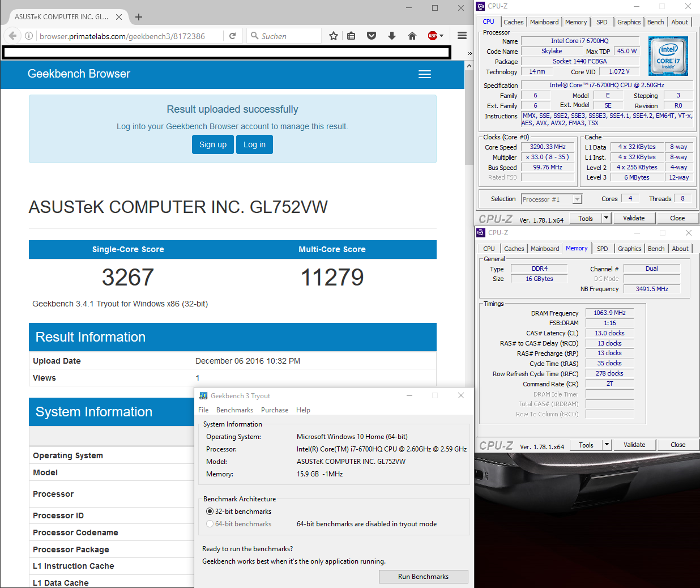Image resolution: width=700 pixels, height=588 pixels.
Task: Click Tools button in the lower CPU-Z
Action: point(586,445)
